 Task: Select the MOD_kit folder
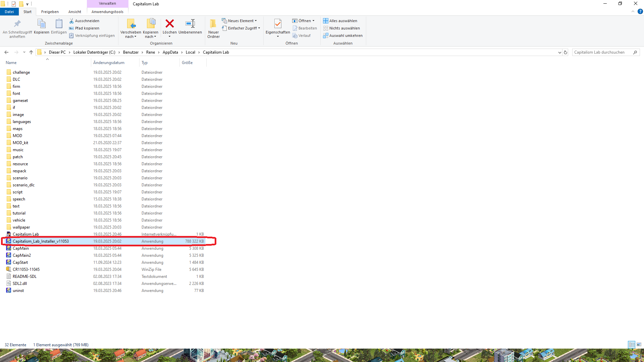105,143
